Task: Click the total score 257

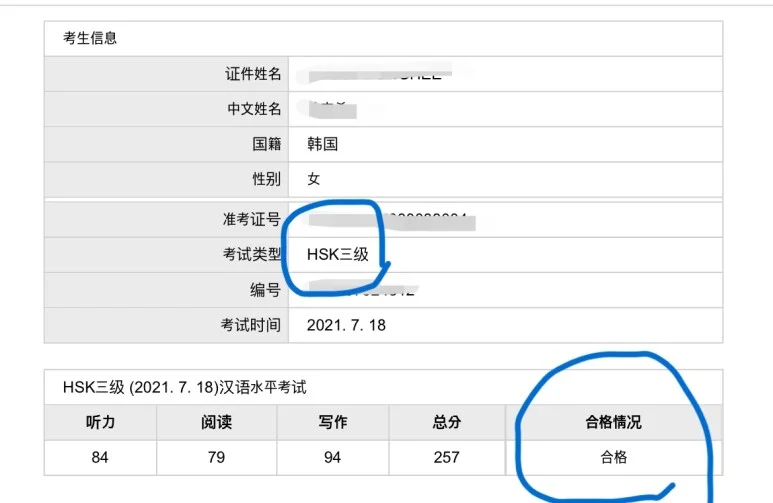Action: 447,457
